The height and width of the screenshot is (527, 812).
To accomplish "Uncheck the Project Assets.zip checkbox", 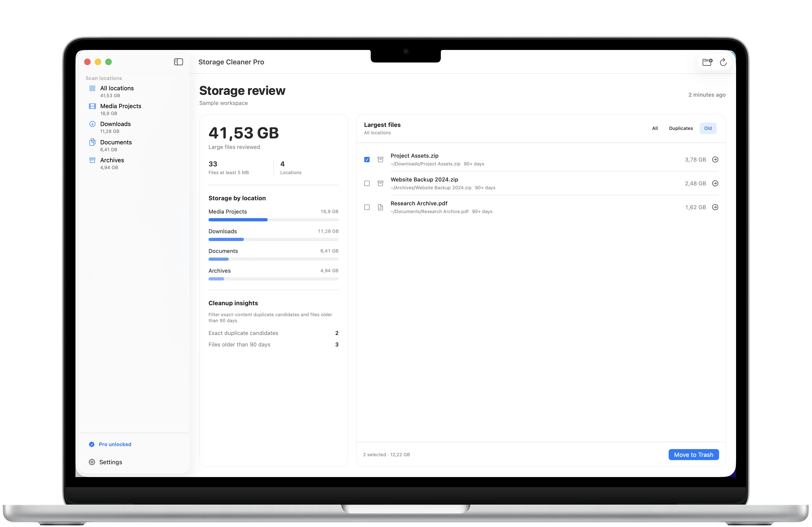I will tap(367, 159).
